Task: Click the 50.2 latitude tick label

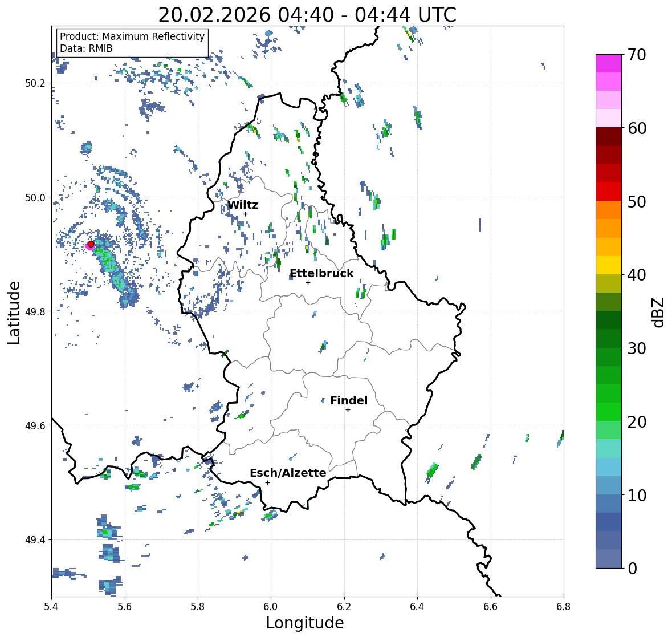Action: [x=35, y=83]
